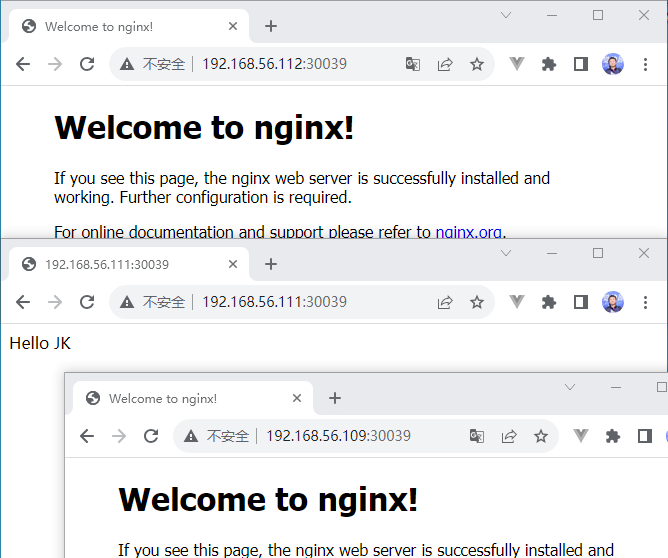Toggle side panel in the top window

581,64
